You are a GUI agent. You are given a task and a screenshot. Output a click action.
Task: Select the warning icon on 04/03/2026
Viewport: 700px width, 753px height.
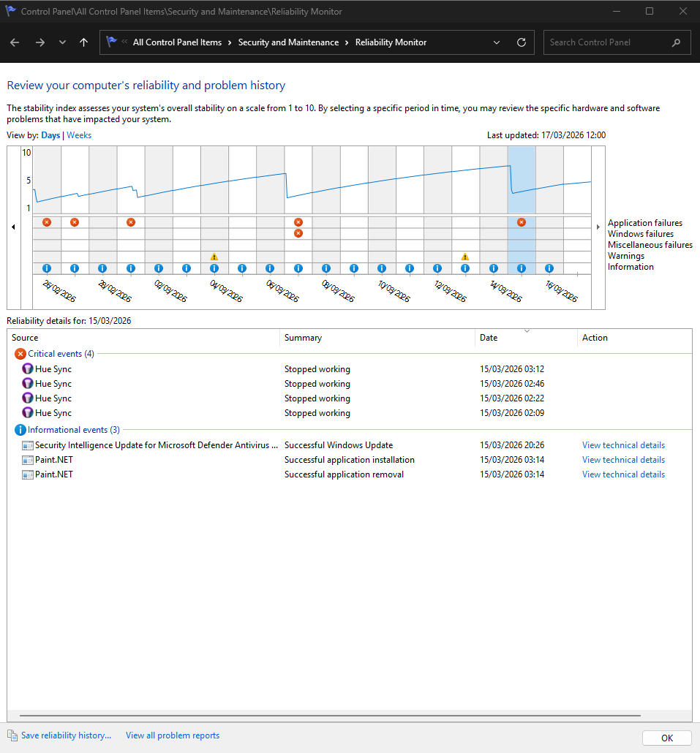tap(214, 257)
